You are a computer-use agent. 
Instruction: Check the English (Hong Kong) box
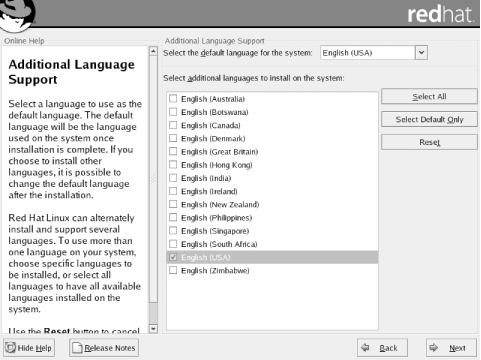173,165
